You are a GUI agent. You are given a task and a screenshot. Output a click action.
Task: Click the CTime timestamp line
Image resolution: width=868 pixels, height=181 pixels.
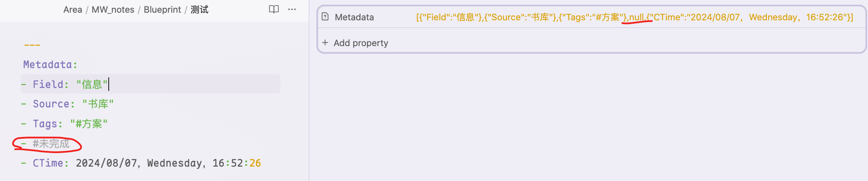pyautogui.click(x=141, y=163)
